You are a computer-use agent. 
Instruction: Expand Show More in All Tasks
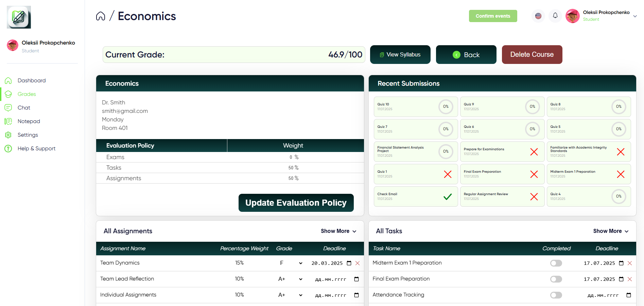tap(611, 231)
